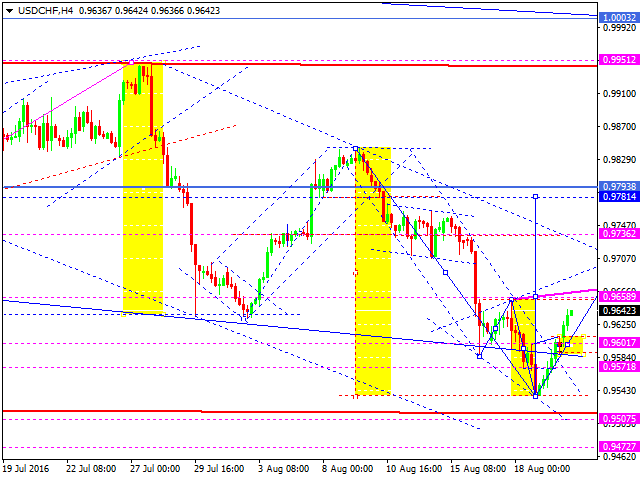The width and height of the screenshot is (640, 480).
Task: Select the 0.98290 price scale value
Action: coord(620,160)
